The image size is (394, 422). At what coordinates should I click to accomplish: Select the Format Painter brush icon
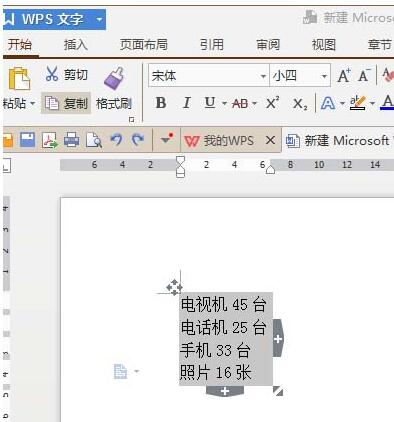point(114,79)
